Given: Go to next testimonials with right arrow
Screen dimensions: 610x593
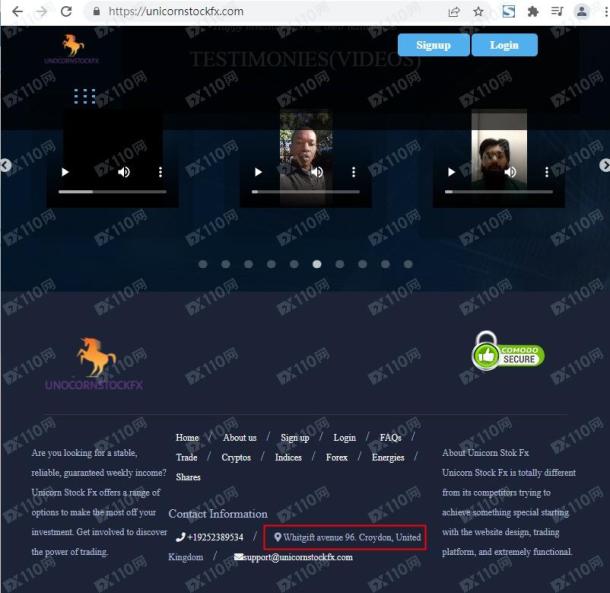Looking at the screenshot, I should click(x=605, y=165).
